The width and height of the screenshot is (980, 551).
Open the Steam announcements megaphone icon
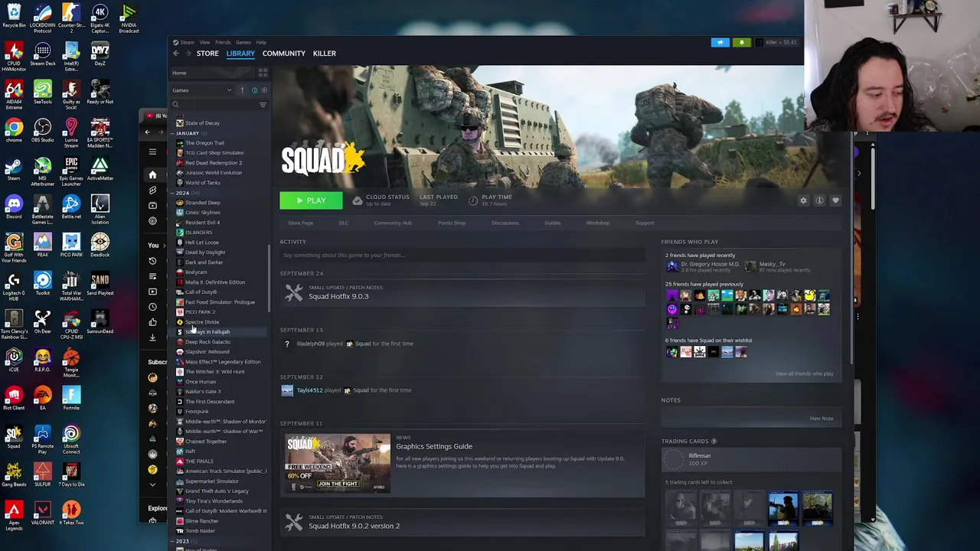pos(720,42)
